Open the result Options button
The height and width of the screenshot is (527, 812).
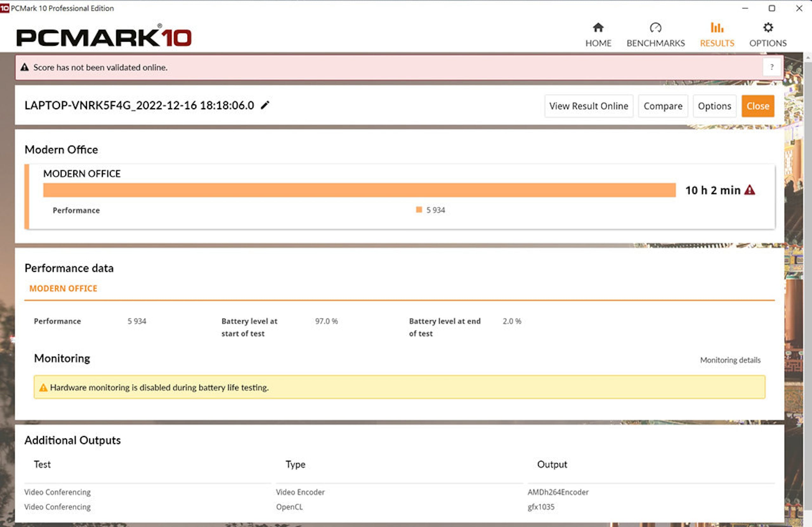(x=714, y=106)
